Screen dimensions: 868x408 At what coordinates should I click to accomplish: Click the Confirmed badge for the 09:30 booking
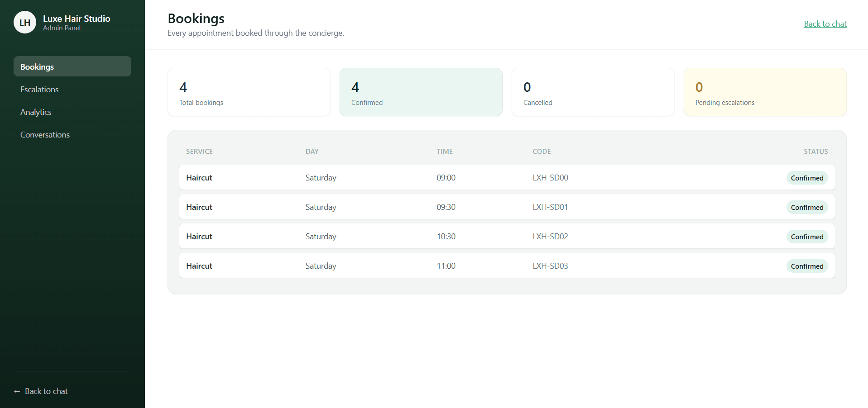click(807, 207)
